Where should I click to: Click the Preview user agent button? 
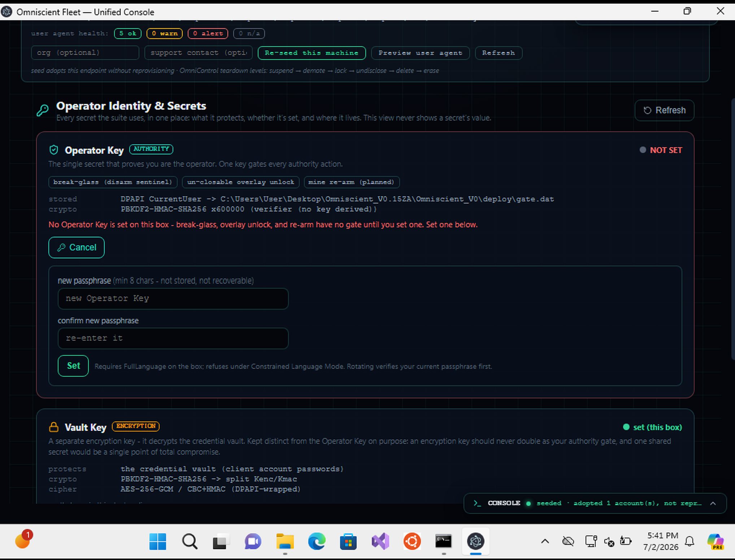pyautogui.click(x=420, y=53)
